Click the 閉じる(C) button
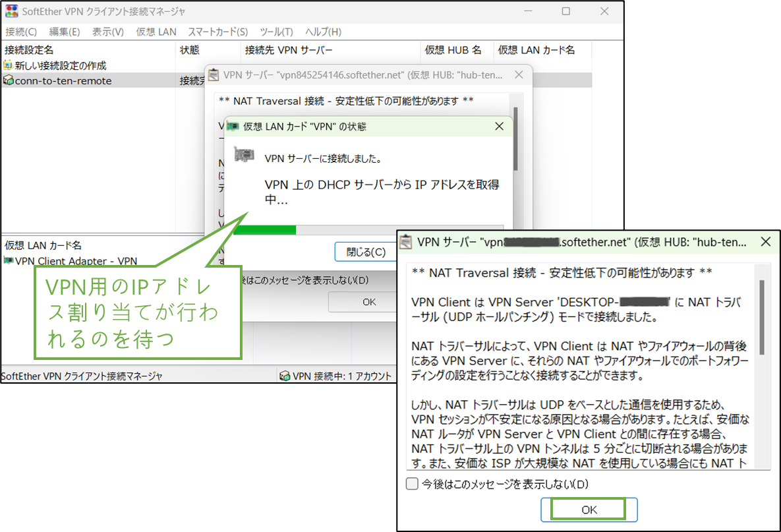The height and width of the screenshot is (532, 781). tap(366, 252)
